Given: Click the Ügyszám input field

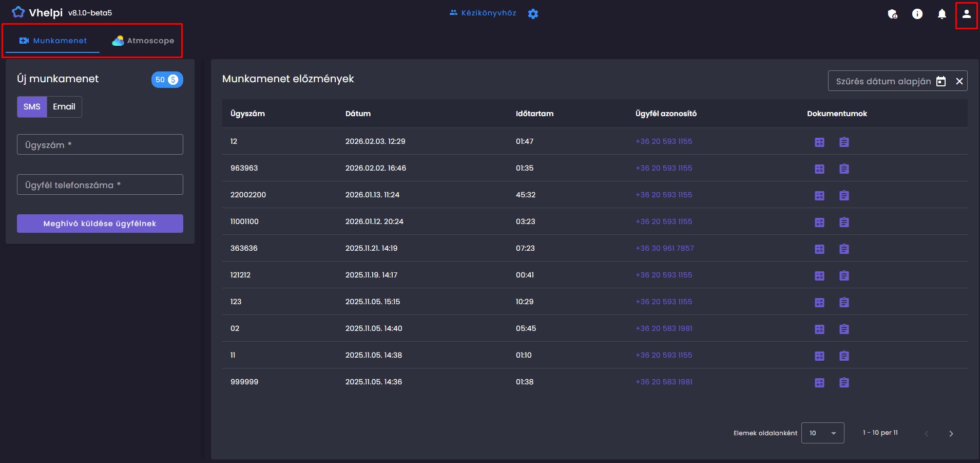Looking at the screenshot, I should point(100,145).
